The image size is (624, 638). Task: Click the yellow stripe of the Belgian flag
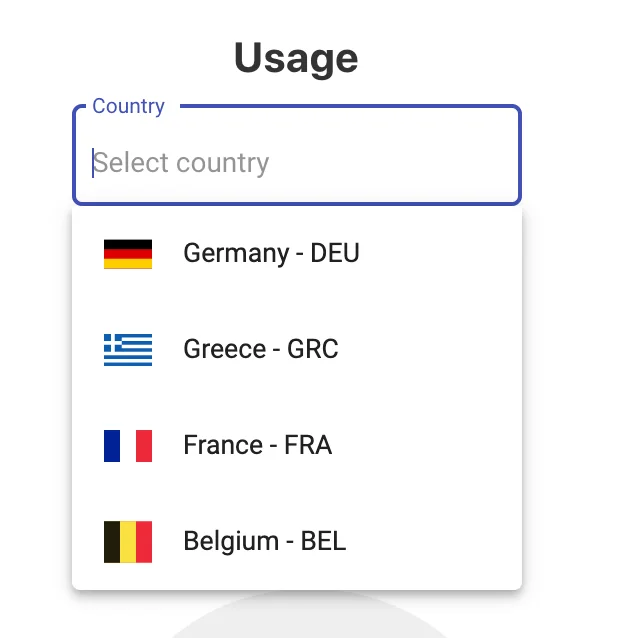[x=128, y=542]
